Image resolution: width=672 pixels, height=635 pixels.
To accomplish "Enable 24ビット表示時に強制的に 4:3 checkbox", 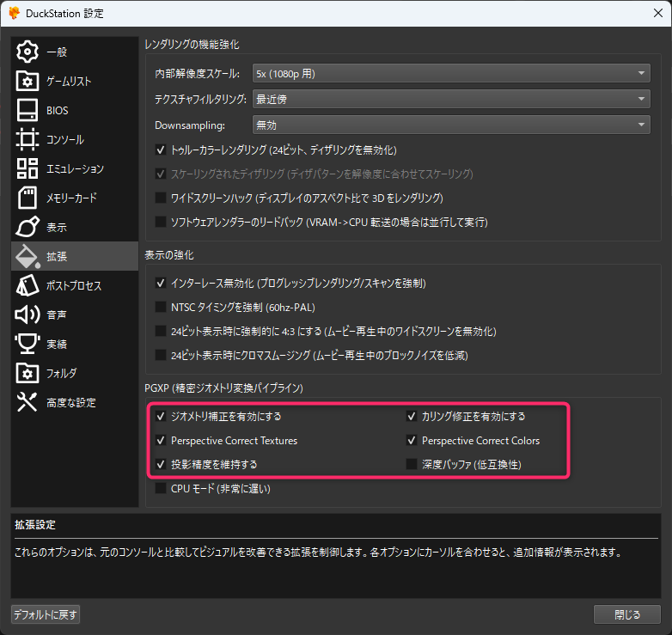I will 161,331.
